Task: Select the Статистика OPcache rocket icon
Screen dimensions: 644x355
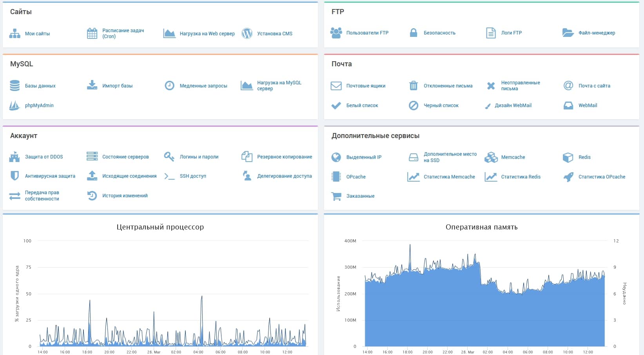Action: click(568, 177)
